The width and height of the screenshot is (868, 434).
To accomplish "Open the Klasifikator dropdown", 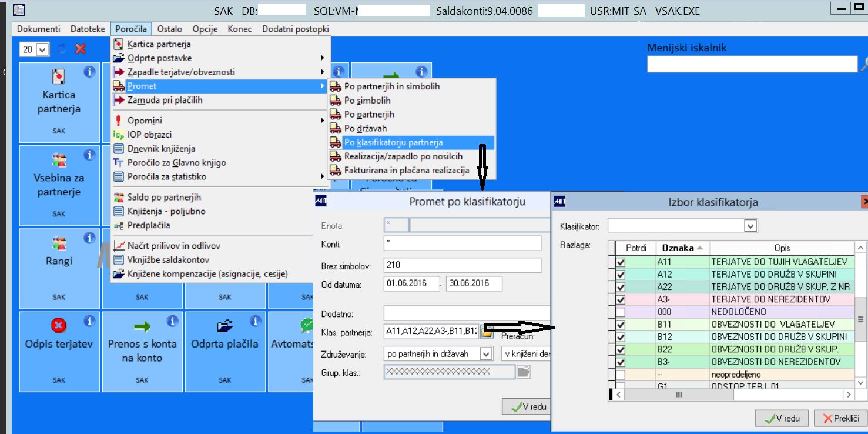I will [x=750, y=226].
